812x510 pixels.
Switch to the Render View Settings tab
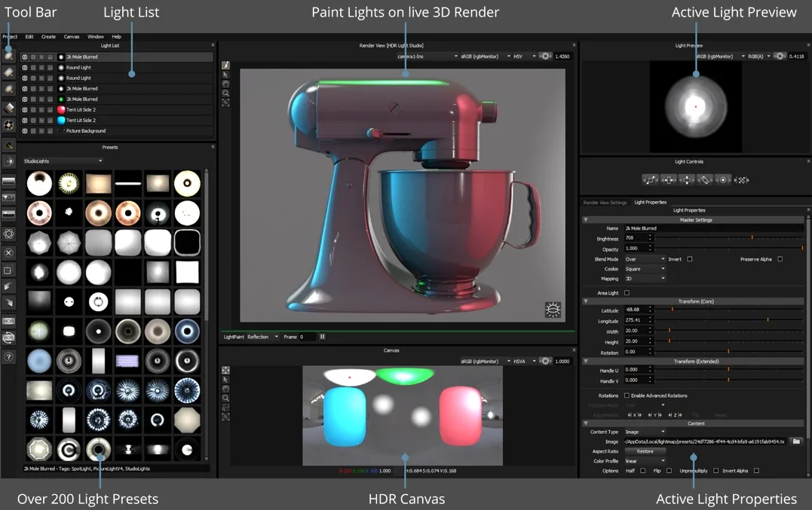(x=604, y=201)
